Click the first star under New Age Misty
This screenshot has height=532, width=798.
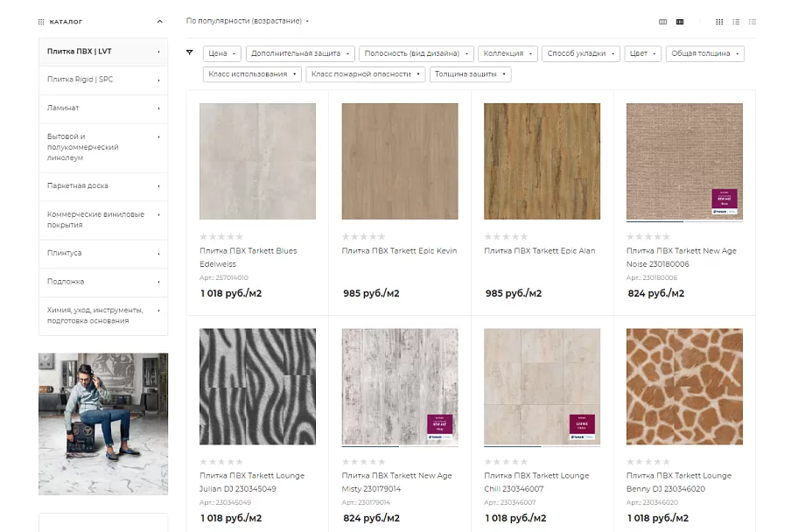[x=346, y=462]
